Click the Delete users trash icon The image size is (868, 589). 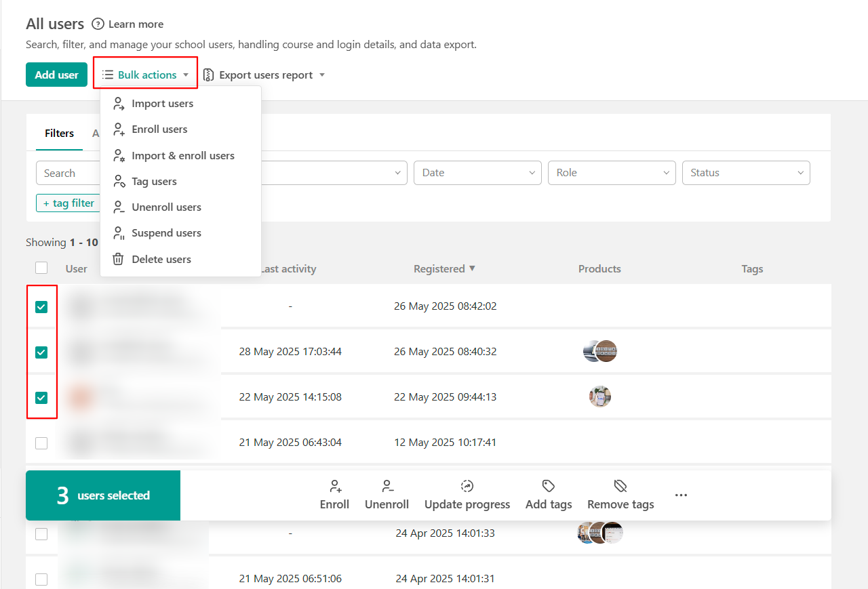119,259
